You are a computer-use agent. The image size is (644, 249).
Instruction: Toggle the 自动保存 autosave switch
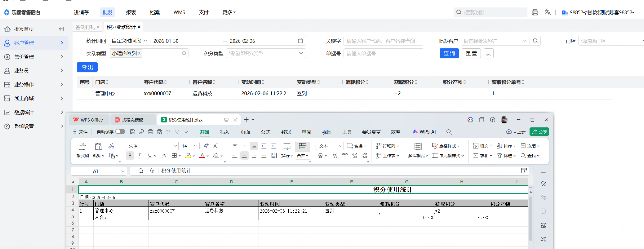coord(120,132)
